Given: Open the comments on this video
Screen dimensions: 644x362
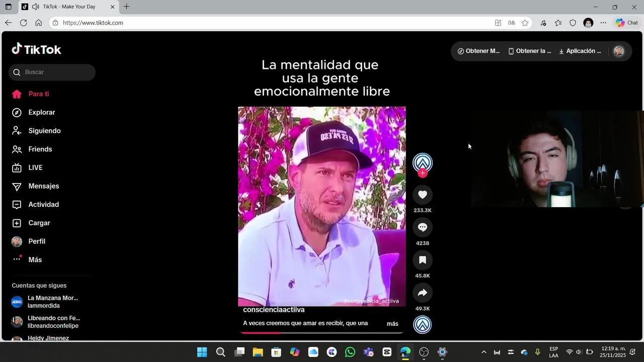Looking at the screenshot, I should point(423,227).
